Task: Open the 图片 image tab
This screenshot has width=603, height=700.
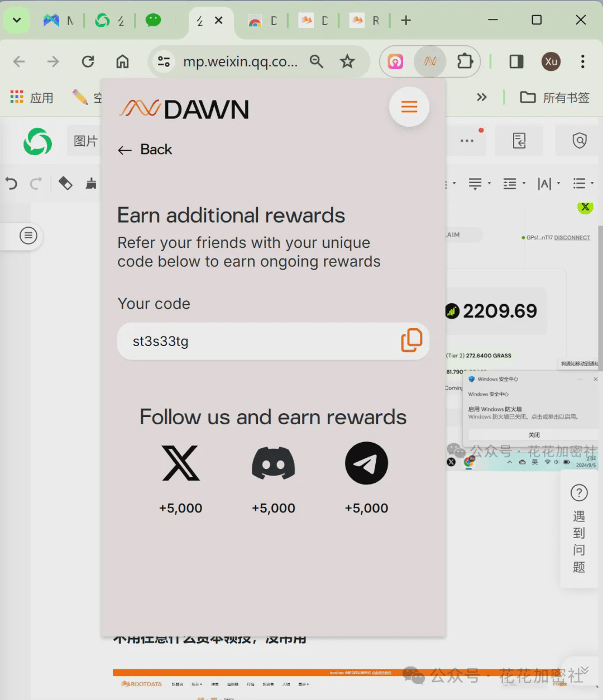Action: coord(85,141)
